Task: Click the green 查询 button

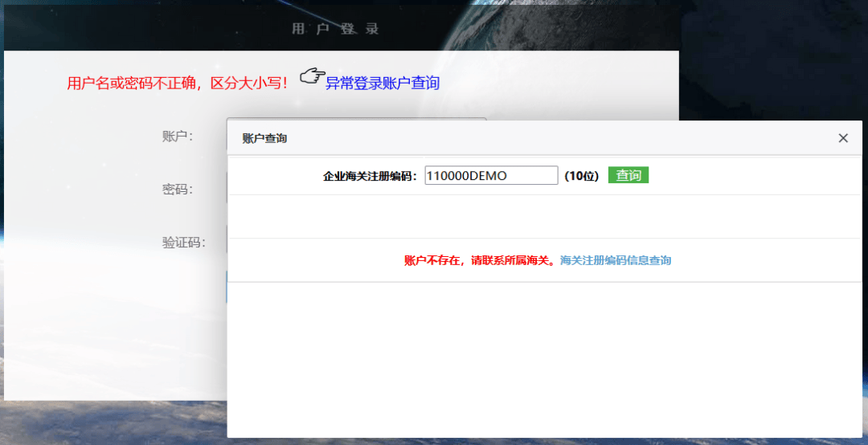Action: tap(628, 175)
